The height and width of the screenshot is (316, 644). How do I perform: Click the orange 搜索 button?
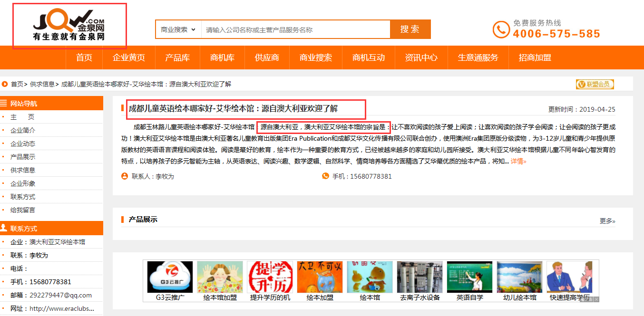coord(410,29)
